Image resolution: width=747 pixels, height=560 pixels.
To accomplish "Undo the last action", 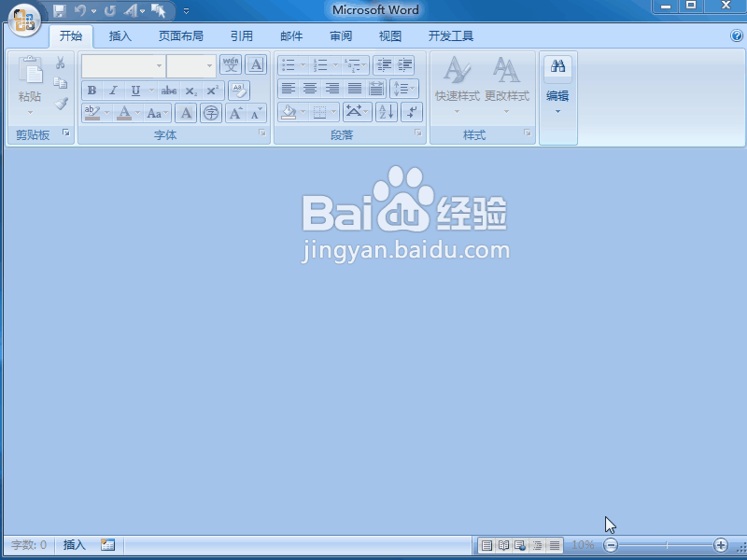I will (80, 10).
